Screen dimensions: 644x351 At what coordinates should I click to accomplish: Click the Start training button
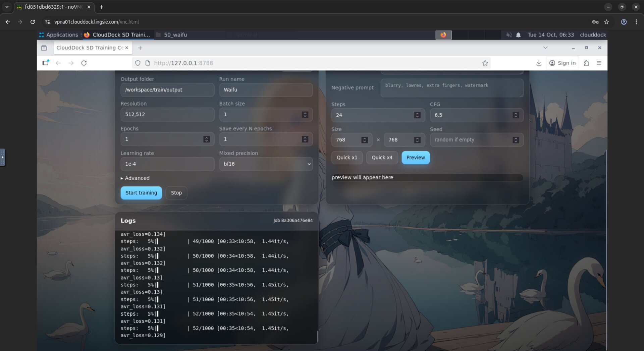[x=141, y=193]
